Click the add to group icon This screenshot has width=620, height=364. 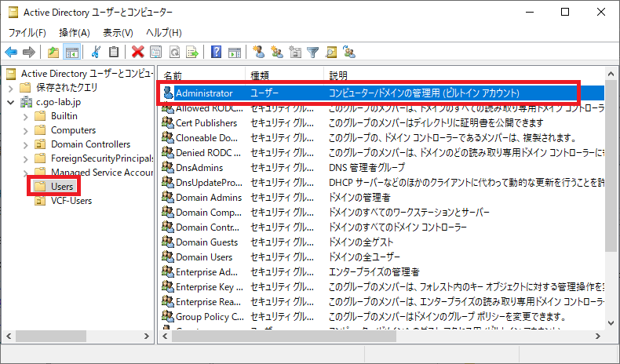[349, 52]
